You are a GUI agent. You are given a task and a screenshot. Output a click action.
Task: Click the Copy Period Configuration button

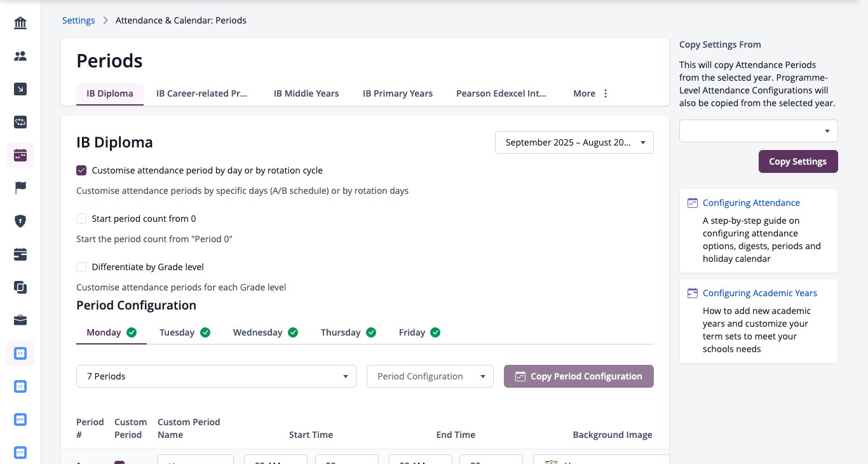click(x=579, y=376)
